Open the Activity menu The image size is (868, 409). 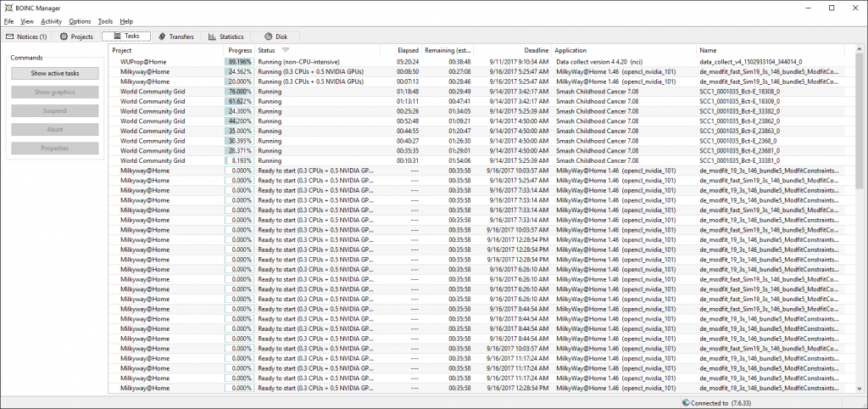coord(51,20)
